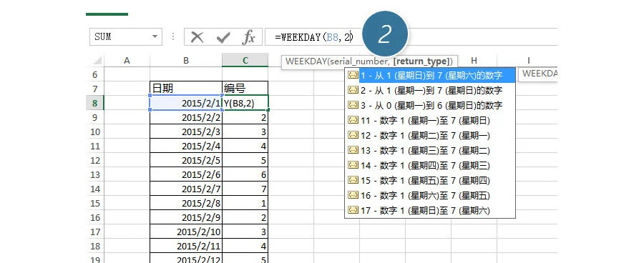Pick option 13 - 数字 1 (星期三)至 7 (星期二)
The image size is (644, 263).
[x=431, y=151]
